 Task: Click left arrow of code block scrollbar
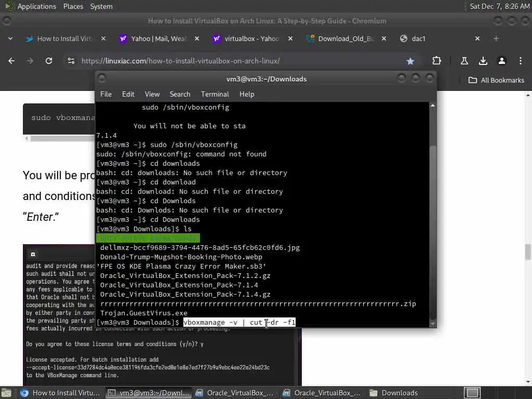tap(27, 138)
